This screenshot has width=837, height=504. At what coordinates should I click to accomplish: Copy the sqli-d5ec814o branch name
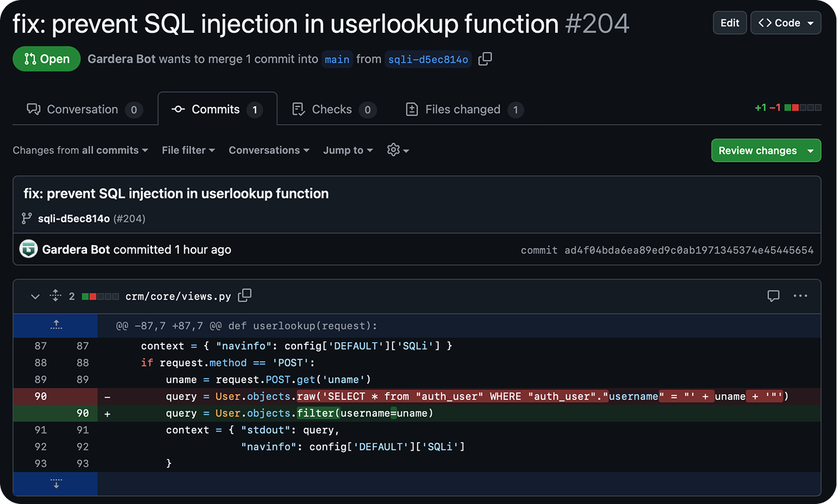pyautogui.click(x=485, y=59)
